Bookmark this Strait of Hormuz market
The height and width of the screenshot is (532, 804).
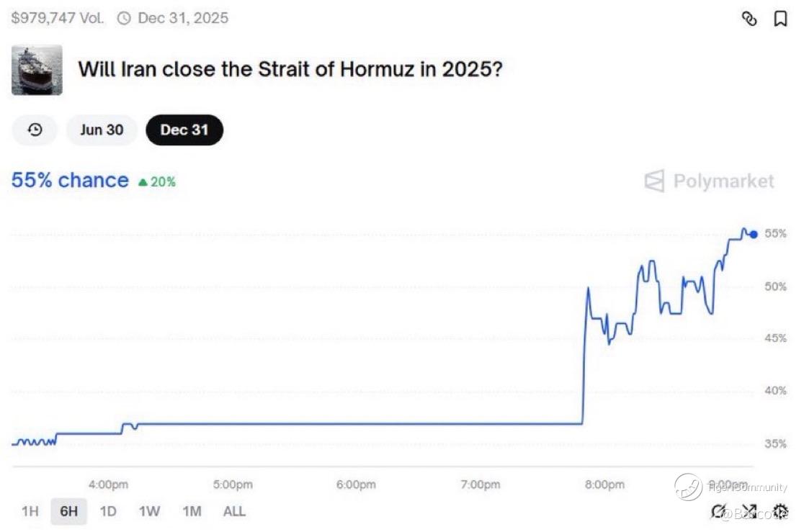click(x=780, y=19)
